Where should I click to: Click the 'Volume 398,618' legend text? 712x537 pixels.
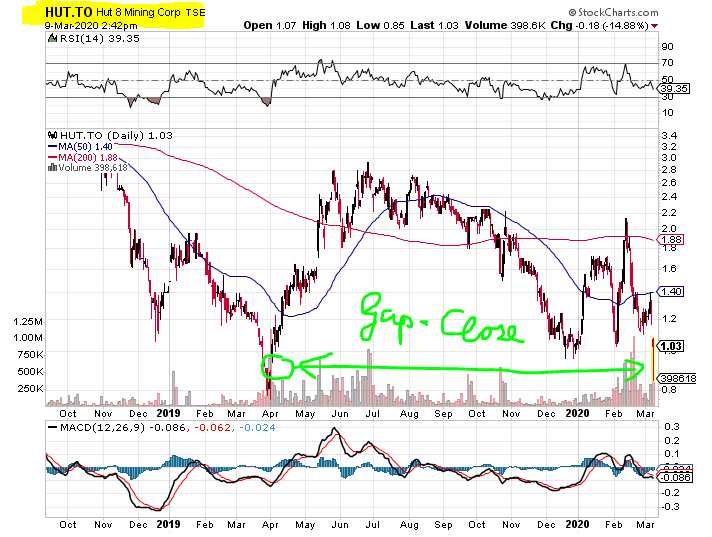click(93, 168)
